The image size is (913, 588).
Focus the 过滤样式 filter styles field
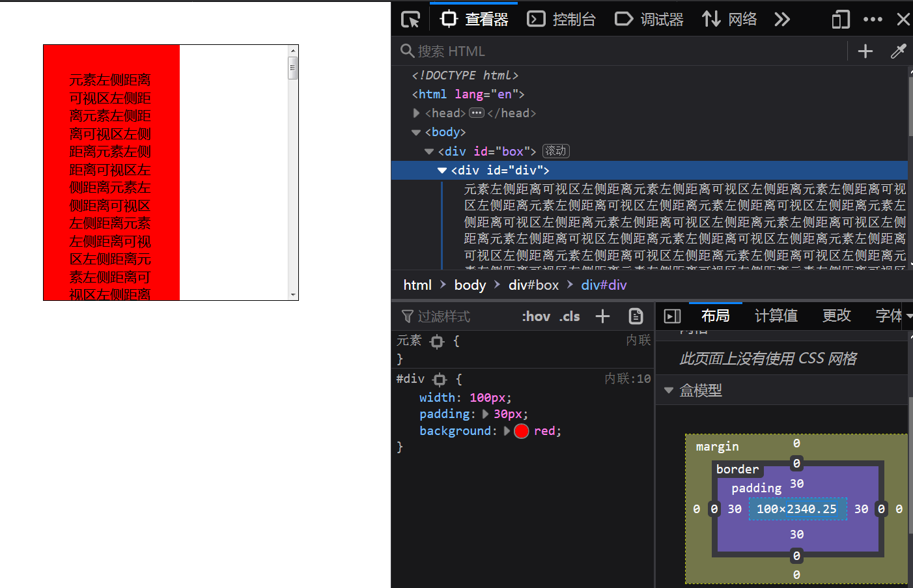(456, 316)
